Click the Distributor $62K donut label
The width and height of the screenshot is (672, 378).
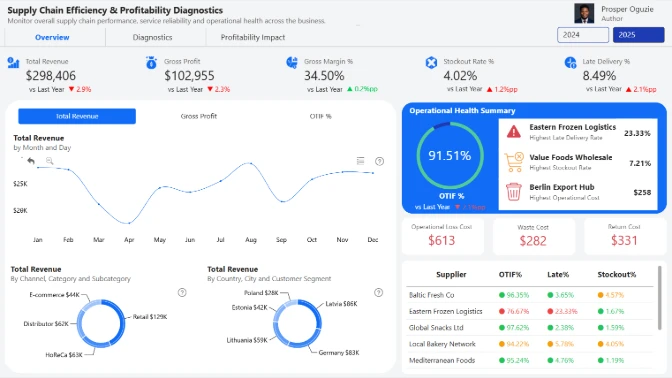[x=46, y=324]
